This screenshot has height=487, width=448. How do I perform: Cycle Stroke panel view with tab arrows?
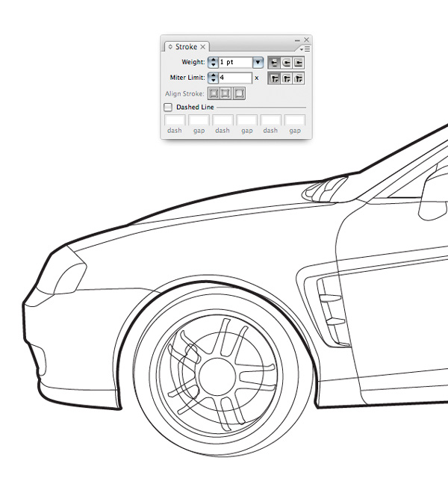point(170,46)
